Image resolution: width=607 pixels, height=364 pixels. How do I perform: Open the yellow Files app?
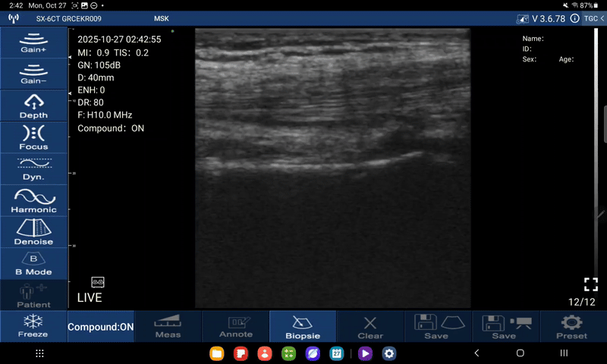tap(217, 353)
